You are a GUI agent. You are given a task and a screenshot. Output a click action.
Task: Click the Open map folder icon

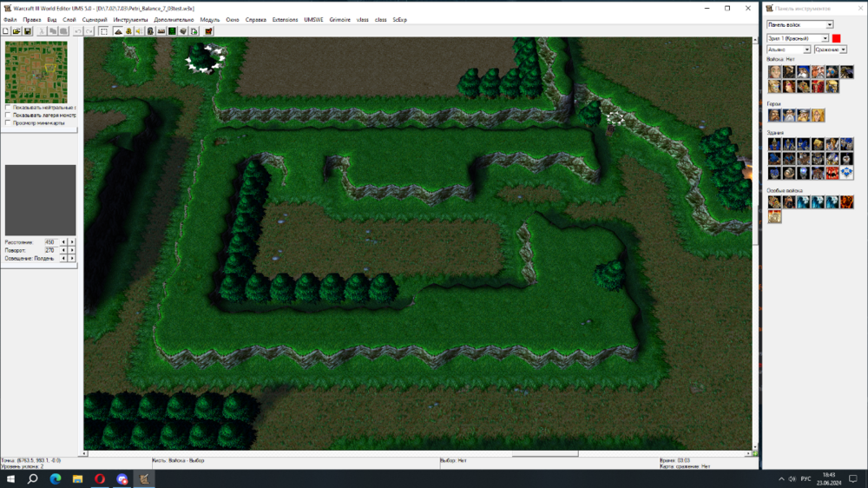click(16, 31)
